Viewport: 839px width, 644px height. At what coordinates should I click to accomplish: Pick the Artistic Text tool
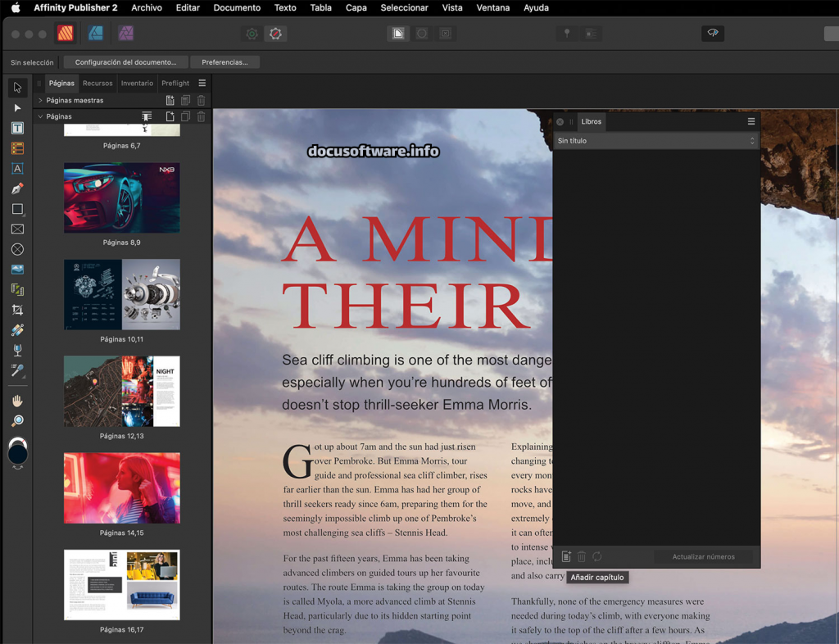tap(17, 169)
